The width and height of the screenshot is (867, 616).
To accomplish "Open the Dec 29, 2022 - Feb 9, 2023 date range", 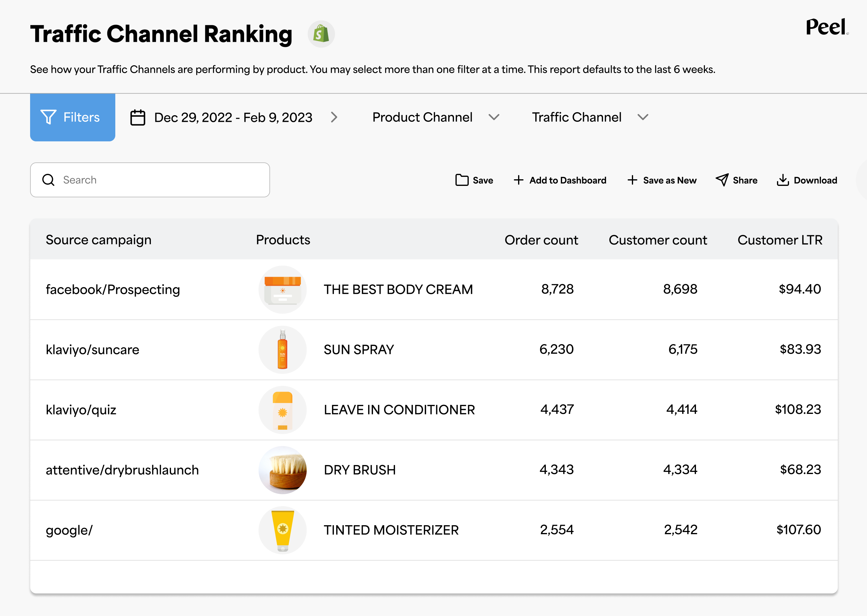I will coord(233,118).
